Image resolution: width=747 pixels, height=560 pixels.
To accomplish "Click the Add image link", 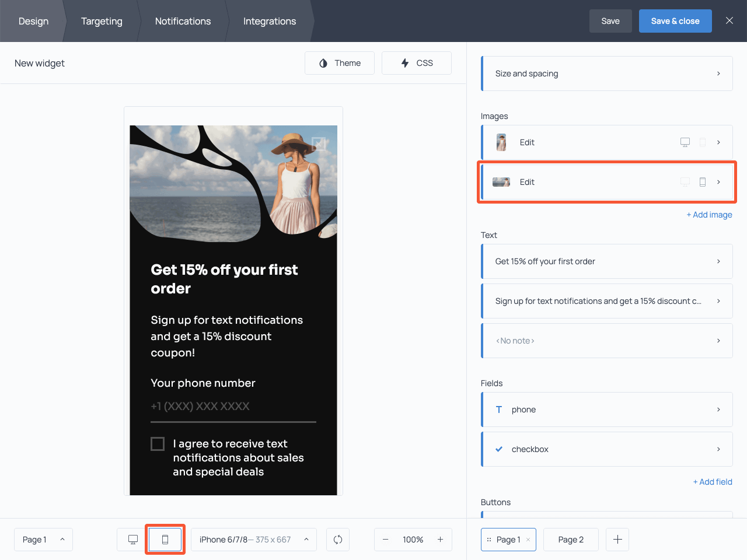I will coord(709,214).
